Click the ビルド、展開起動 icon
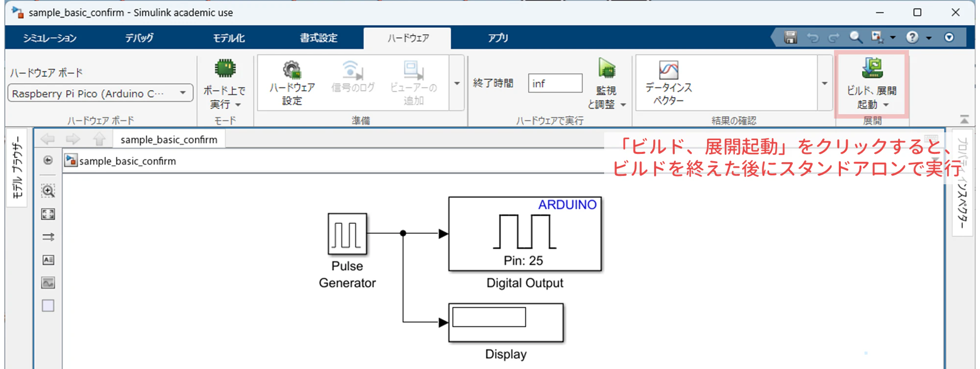 (872, 68)
